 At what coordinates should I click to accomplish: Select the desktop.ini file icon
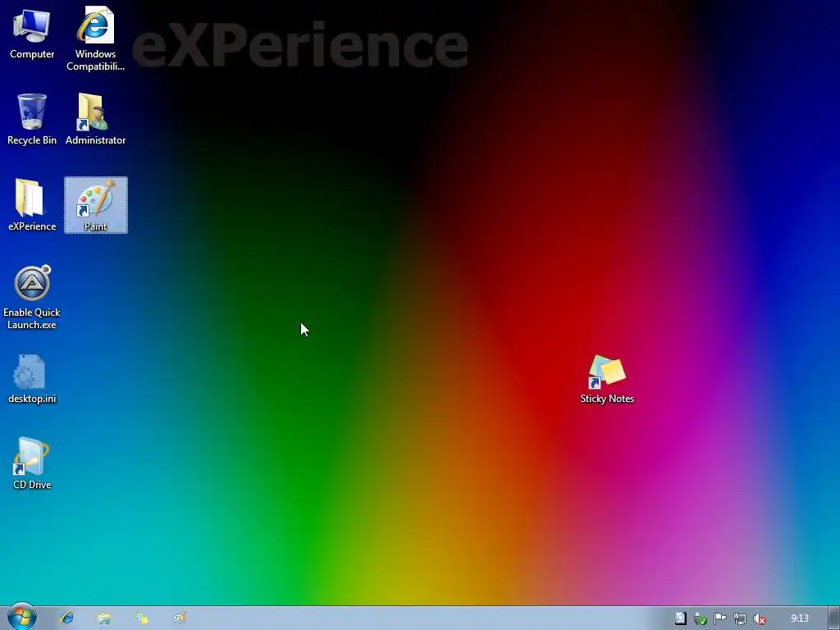pyautogui.click(x=32, y=379)
